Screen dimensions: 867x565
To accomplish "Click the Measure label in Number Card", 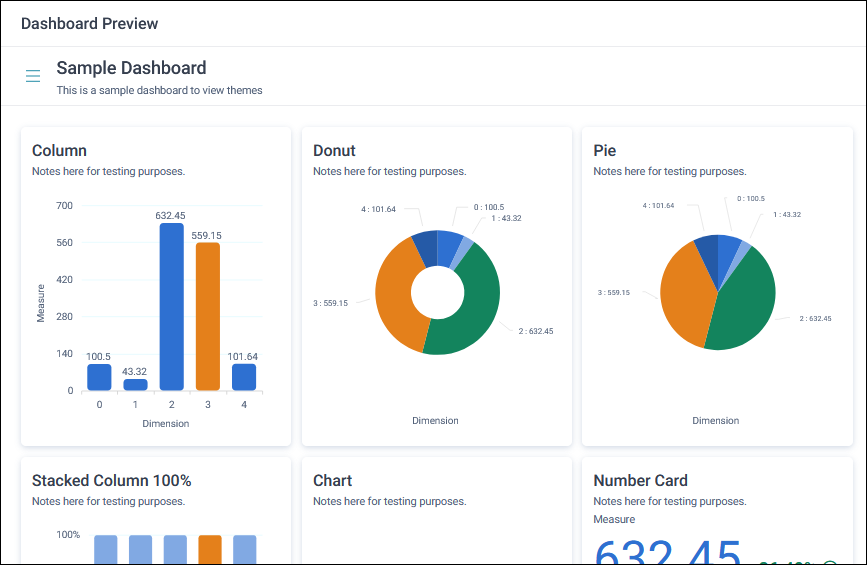I will point(614,519).
